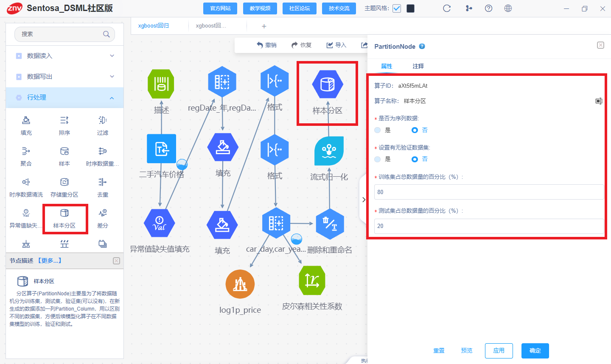Expand the 数据读入 category
This screenshot has width=611, height=364.
(x=64, y=56)
